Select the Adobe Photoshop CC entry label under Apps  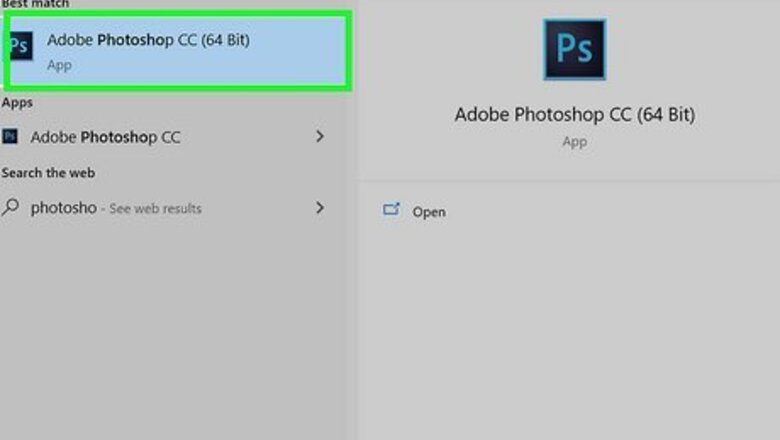coord(105,137)
